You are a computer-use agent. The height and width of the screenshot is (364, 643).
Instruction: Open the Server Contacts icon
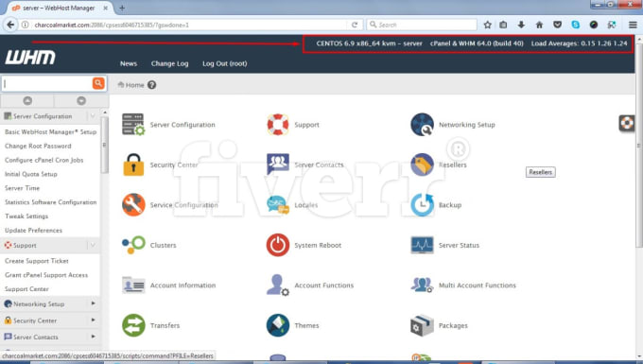click(278, 164)
